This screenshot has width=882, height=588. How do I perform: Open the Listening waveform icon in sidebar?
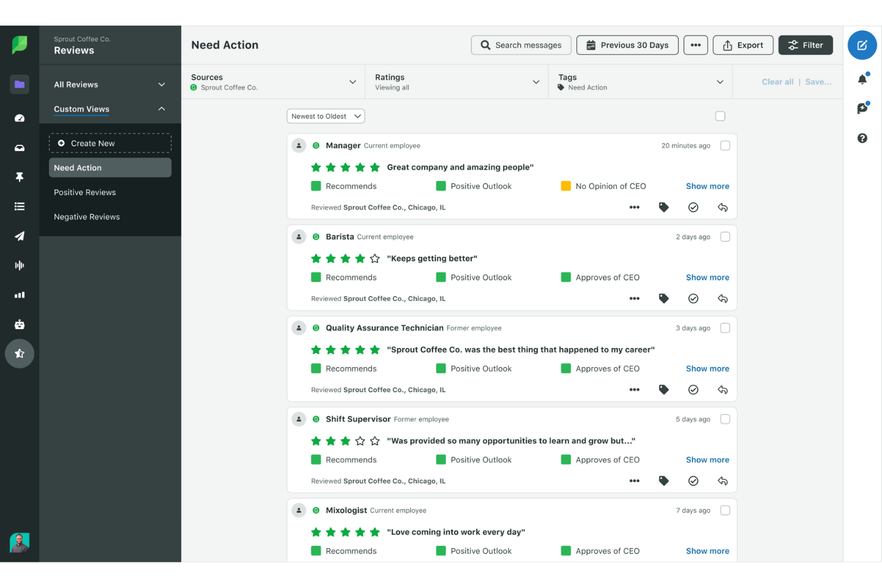pos(19,265)
